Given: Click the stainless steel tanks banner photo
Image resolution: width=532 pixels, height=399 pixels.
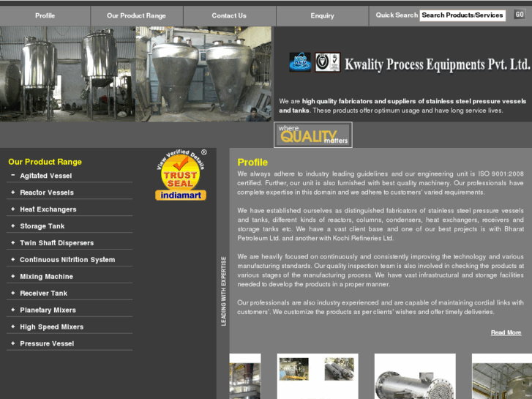Looking at the screenshot, I should (x=68, y=74).
